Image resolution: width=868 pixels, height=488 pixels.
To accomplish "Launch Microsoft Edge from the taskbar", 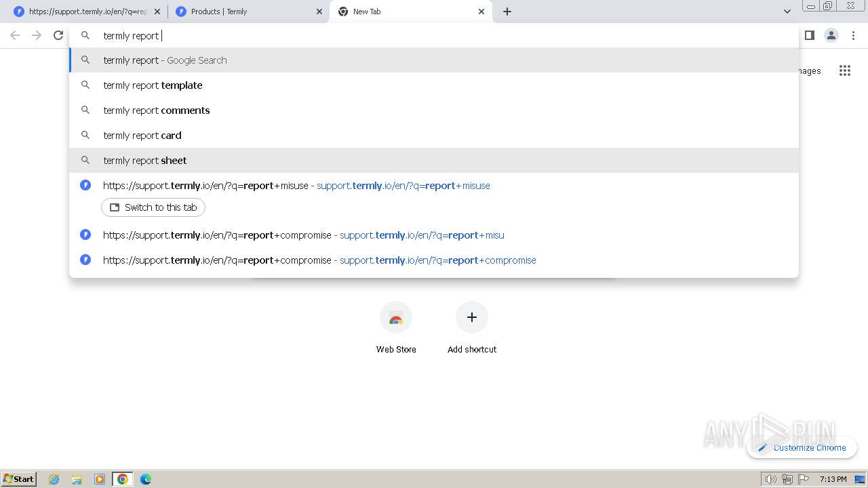I will [x=146, y=479].
